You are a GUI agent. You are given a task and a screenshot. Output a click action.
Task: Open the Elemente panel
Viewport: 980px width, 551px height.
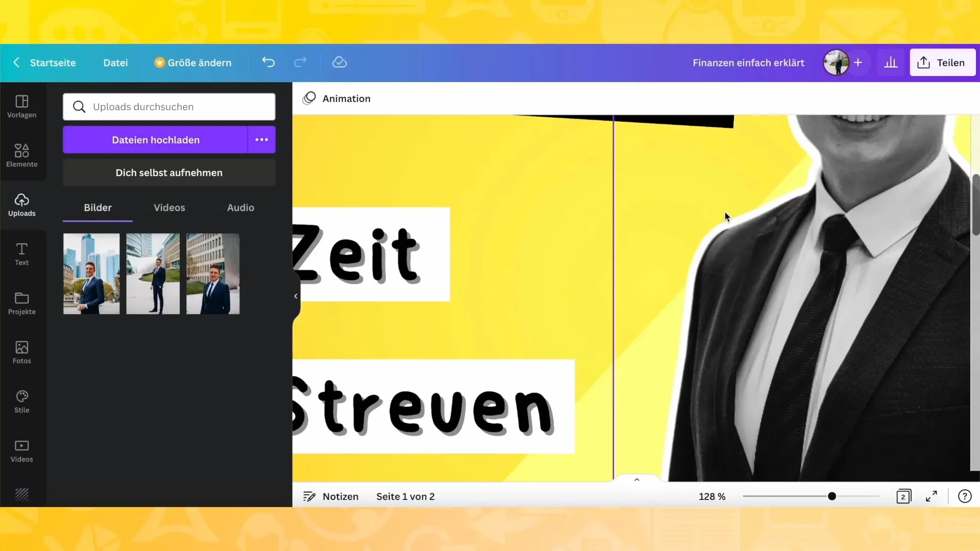tap(21, 154)
